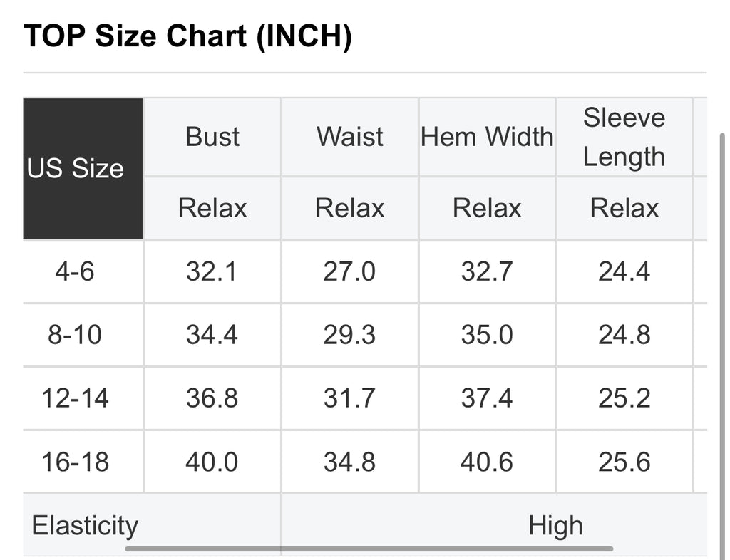The image size is (730, 560).
Task: Click the High elasticity value
Action: tap(555, 526)
